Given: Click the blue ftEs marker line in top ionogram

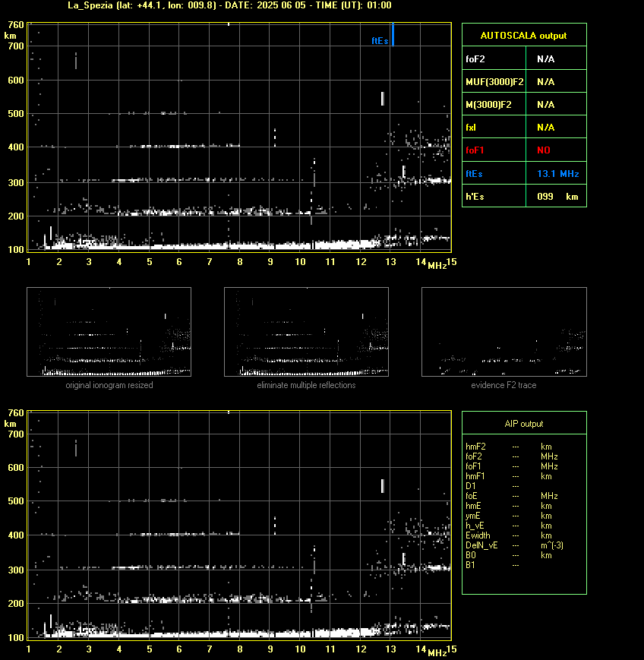Looking at the screenshot, I should tap(393, 34).
